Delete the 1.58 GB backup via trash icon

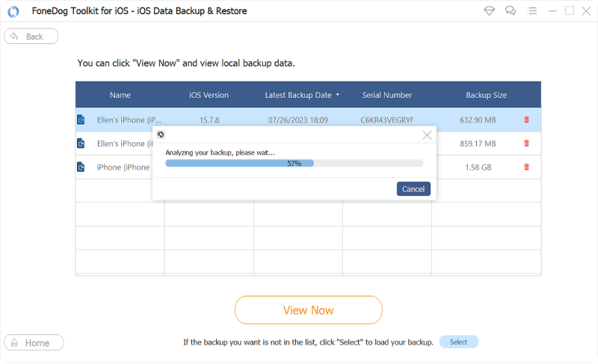click(x=526, y=167)
